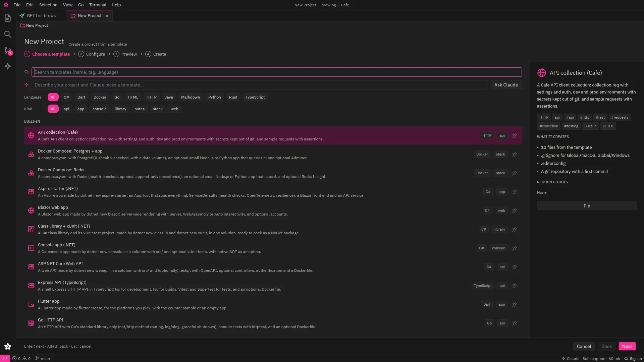The height and width of the screenshot is (362, 644).
Task: Select the Aspire starter (.NET) template
Action: click(273, 192)
